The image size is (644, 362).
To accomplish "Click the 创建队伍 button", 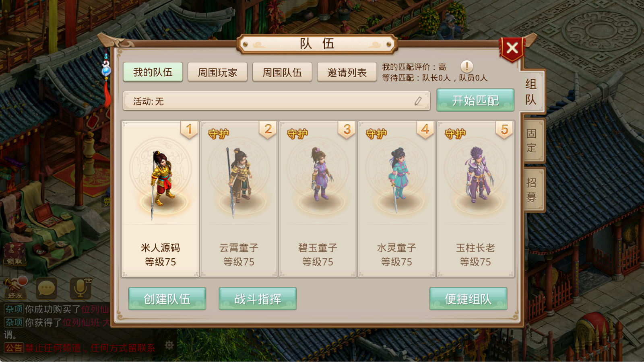I will pyautogui.click(x=167, y=299).
